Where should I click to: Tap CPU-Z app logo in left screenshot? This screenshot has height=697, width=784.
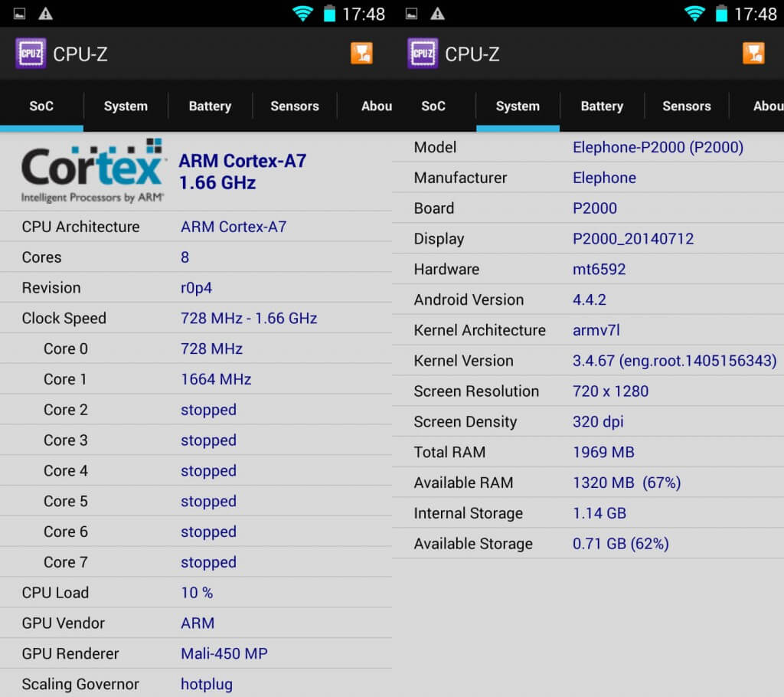coord(31,54)
